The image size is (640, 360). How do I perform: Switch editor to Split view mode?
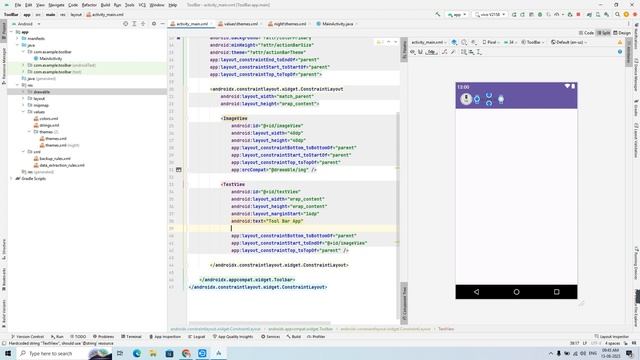(603, 33)
